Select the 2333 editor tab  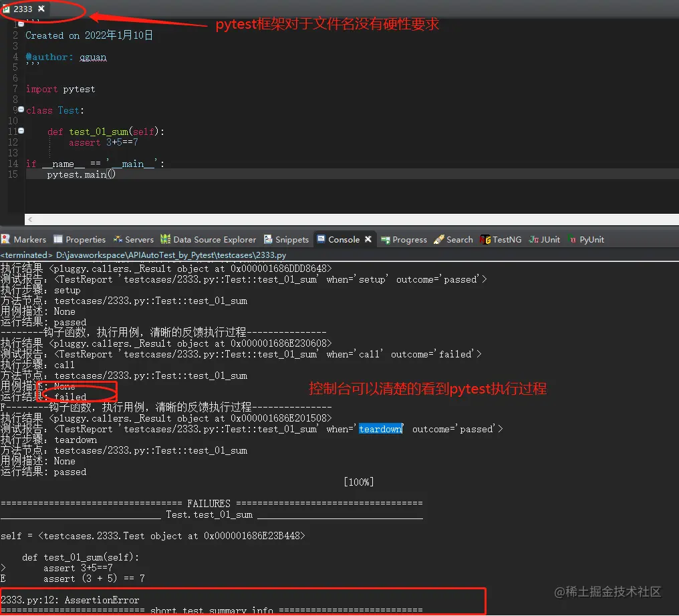(x=23, y=9)
